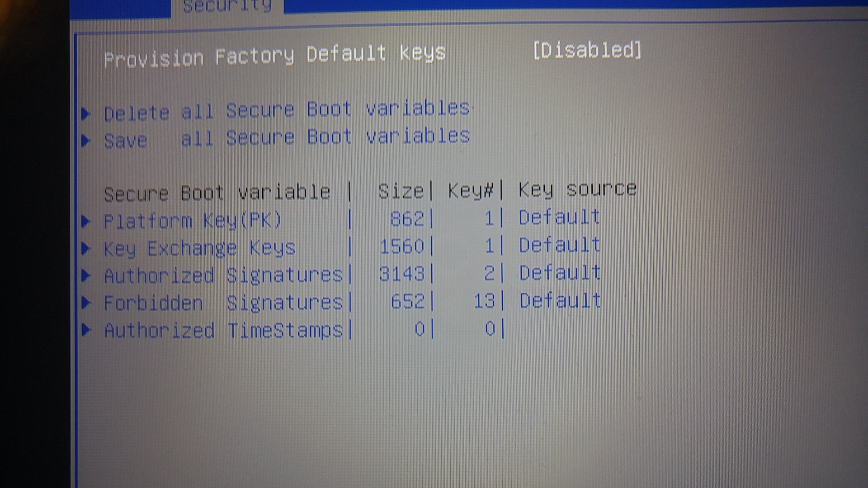Image resolution: width=868 pixels, height=488 pixels.
Task: Open the Security tab
Action: click(x=227, y=6)
